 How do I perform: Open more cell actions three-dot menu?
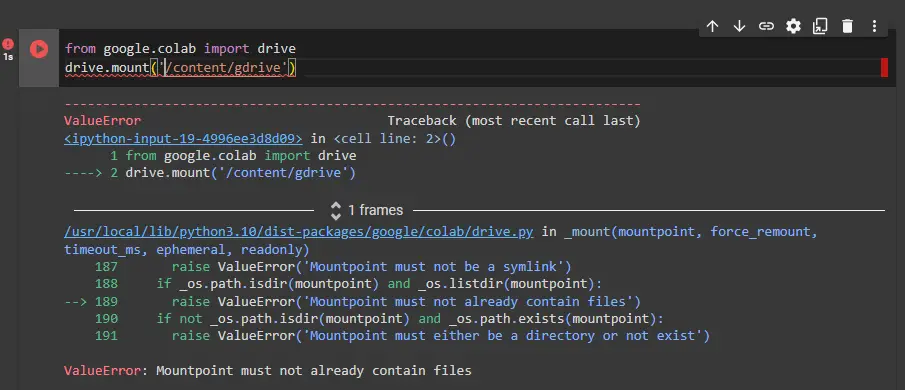tap(874, 26)
